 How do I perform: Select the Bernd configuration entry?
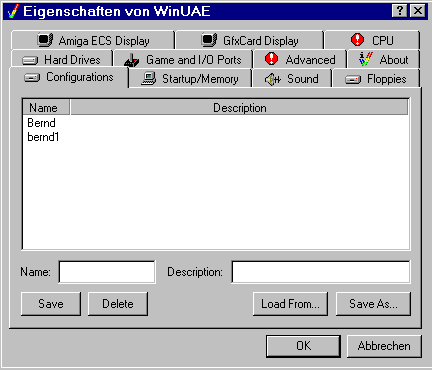(41, 123)
